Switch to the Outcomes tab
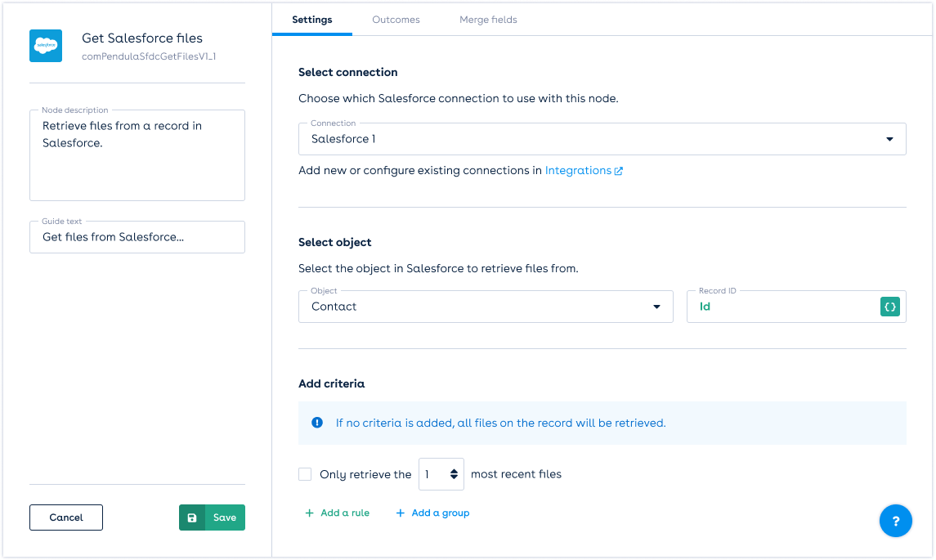 click(396, 20)
